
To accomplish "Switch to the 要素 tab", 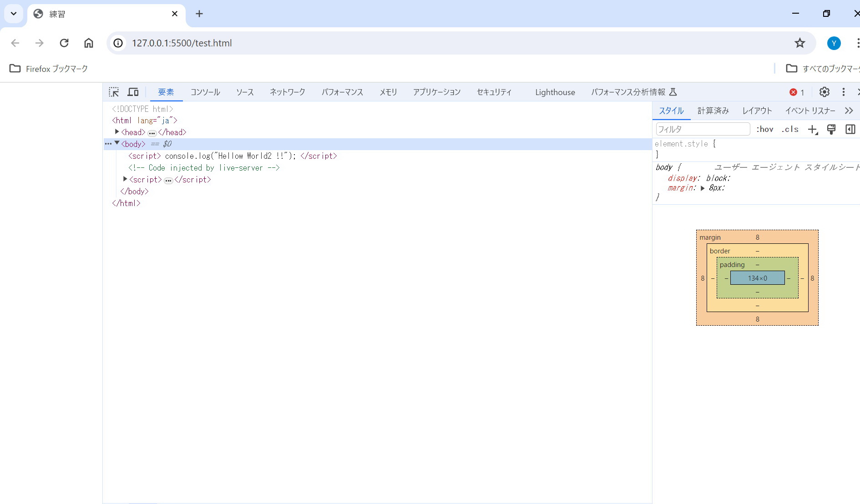I will click(166, 92).
